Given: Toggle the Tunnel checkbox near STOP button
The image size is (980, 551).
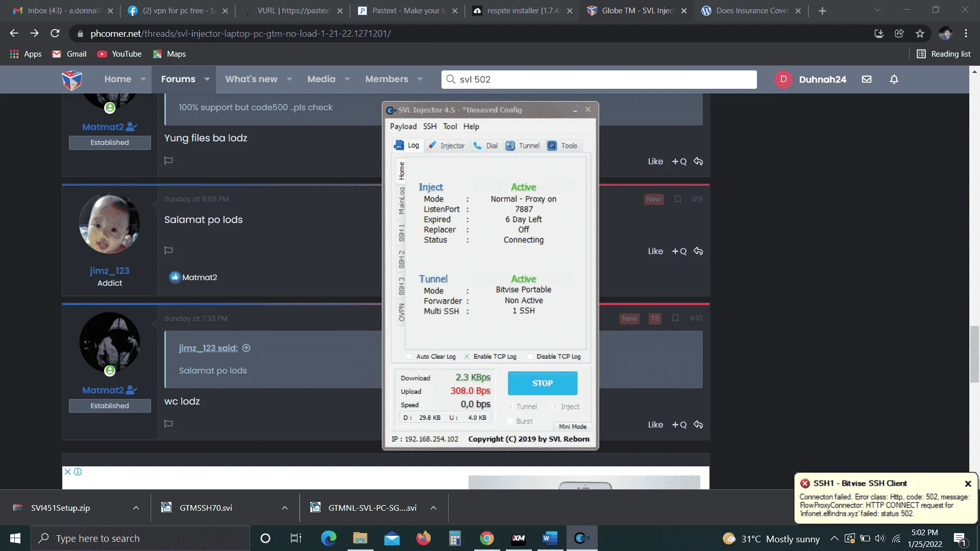Looking at the screenshot, I should pyautogui.click(x=510, y=407).
